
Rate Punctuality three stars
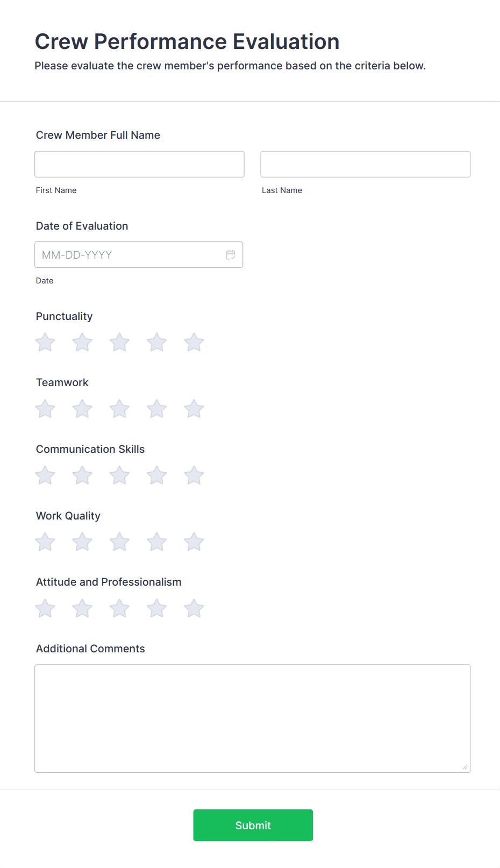click(119, 342)
